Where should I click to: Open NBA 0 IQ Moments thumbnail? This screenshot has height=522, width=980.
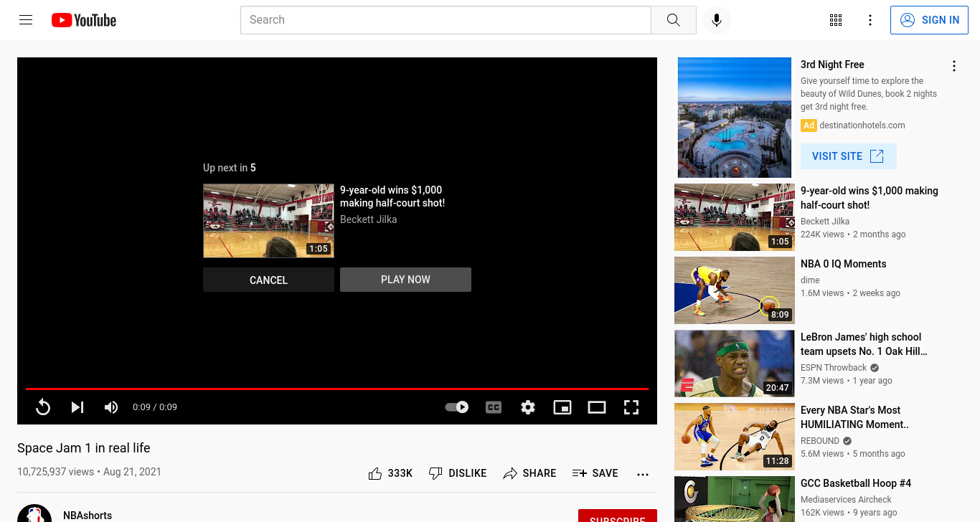click(735, 290)
